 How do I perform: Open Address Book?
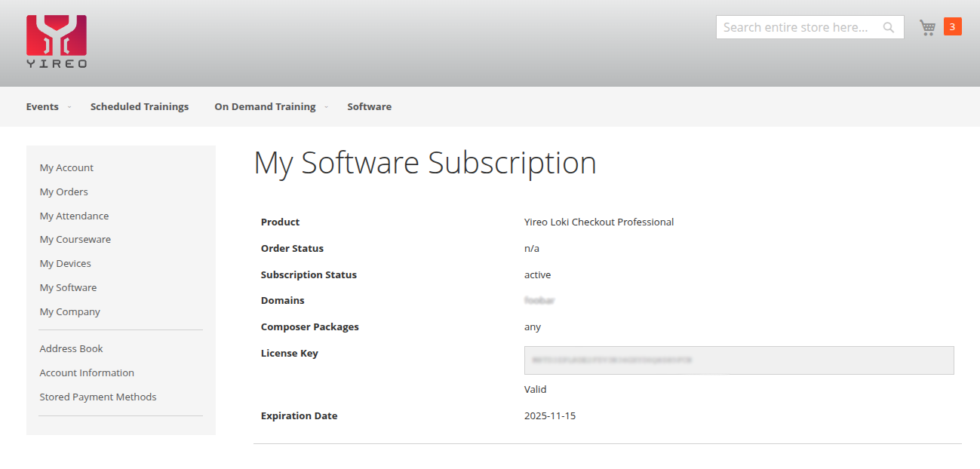71,349
